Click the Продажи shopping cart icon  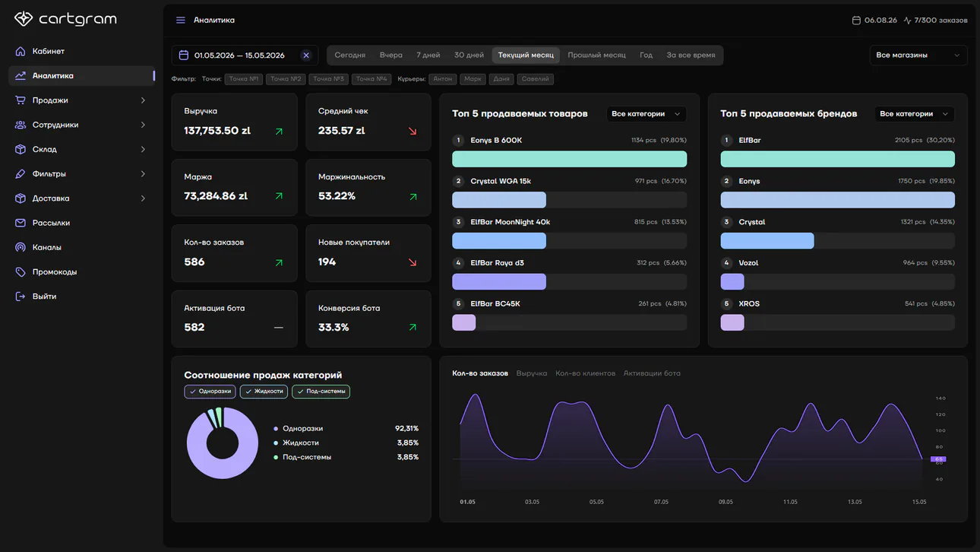[x=21, y=100]
